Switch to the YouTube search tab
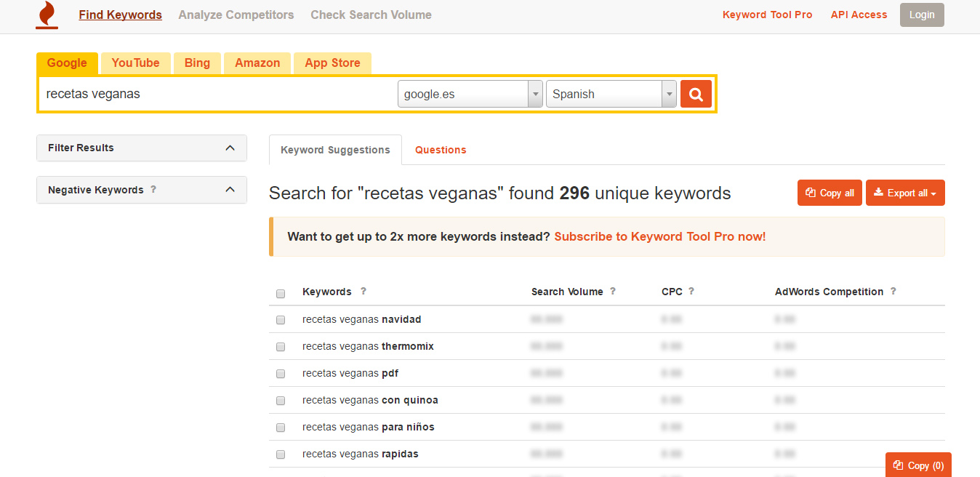Screen dimensions: 980x477 [135, 63]
